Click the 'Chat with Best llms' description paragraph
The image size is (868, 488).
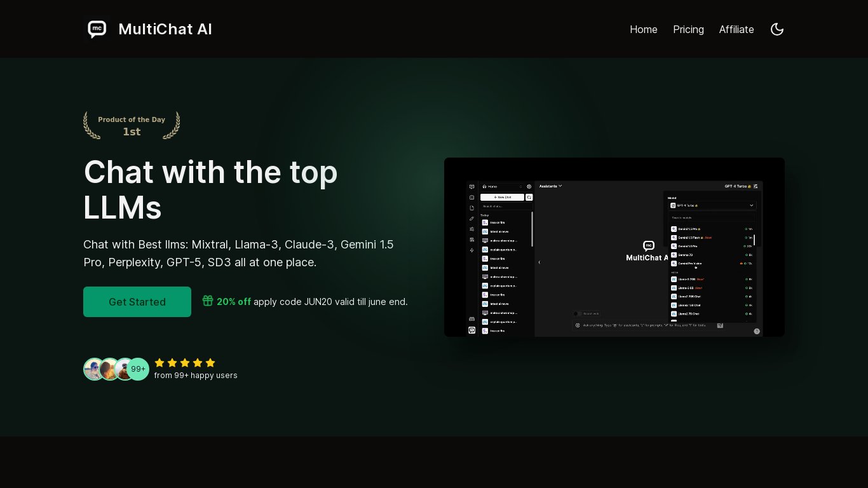click(238, 253)
